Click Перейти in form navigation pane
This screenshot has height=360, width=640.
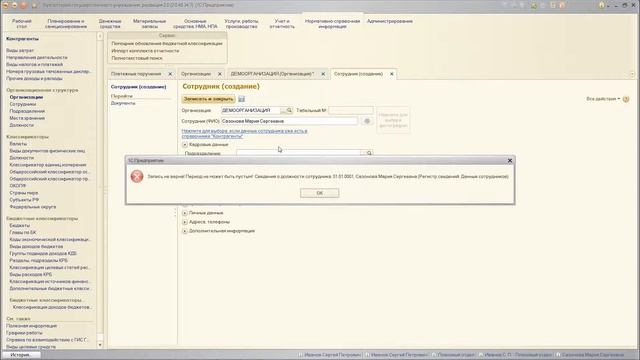click(x=122, y=96)
